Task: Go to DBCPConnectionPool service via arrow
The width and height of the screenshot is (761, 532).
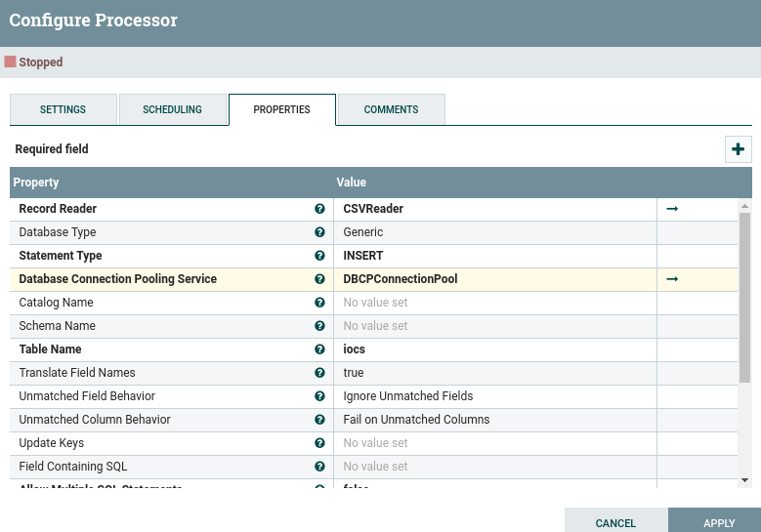Action: [x=672, y=279]
